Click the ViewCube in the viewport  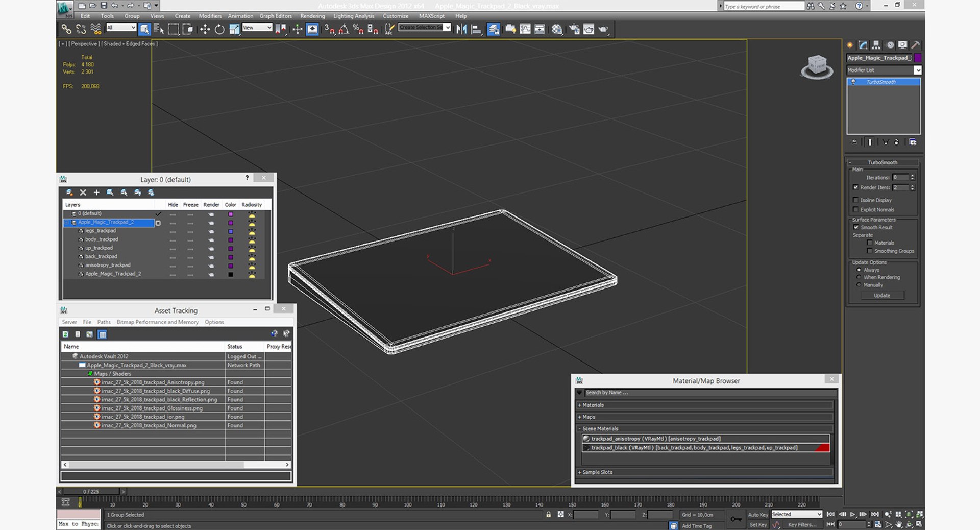coord(817,66)
